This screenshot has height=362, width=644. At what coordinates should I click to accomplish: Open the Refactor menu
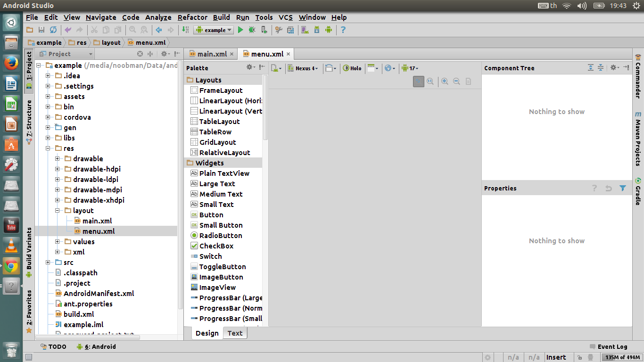point(192,17)
